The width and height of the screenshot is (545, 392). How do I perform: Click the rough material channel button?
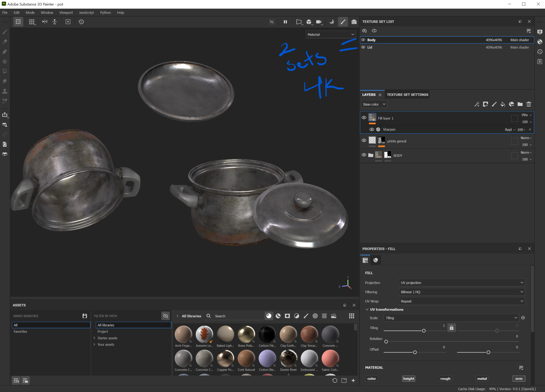[x=445, y=378]
